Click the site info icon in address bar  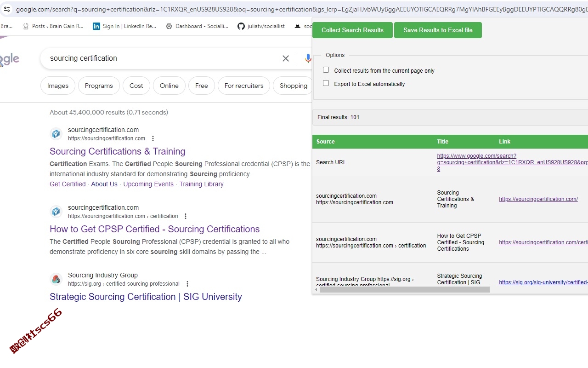[6, 9]
